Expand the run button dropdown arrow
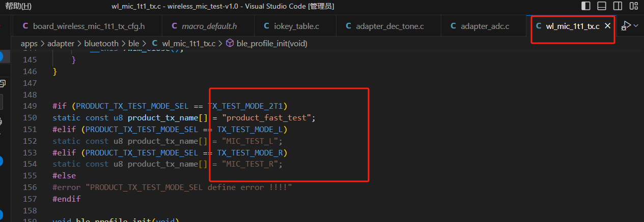The height and width of the screenshot is (222, 644). pyautogui.click(x=636, y=26)
